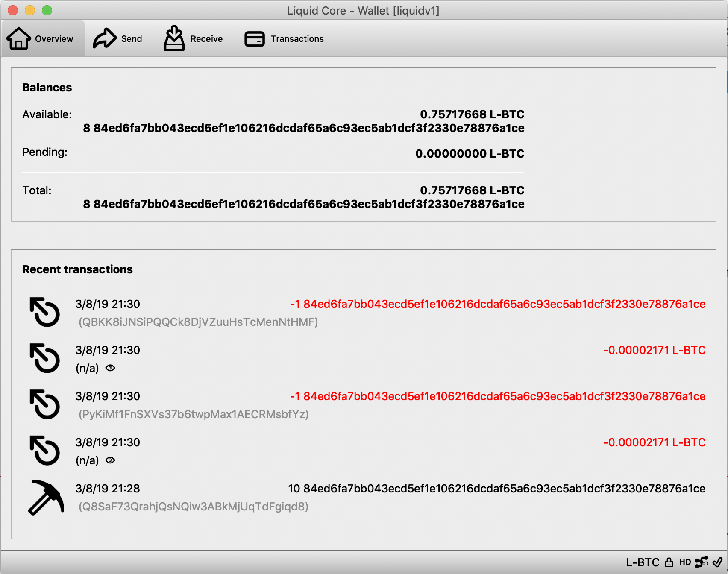Click the asset hash under Total balance

(304, 204)
